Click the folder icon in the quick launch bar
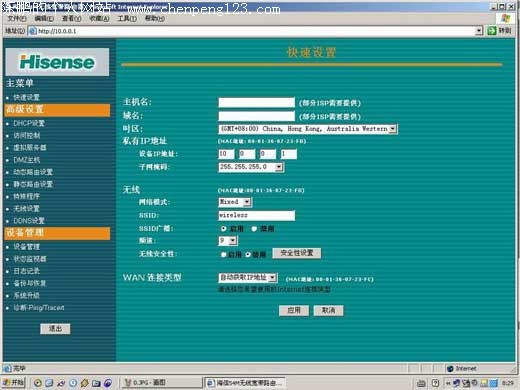The image size is (520, 390). coord(96,383)
